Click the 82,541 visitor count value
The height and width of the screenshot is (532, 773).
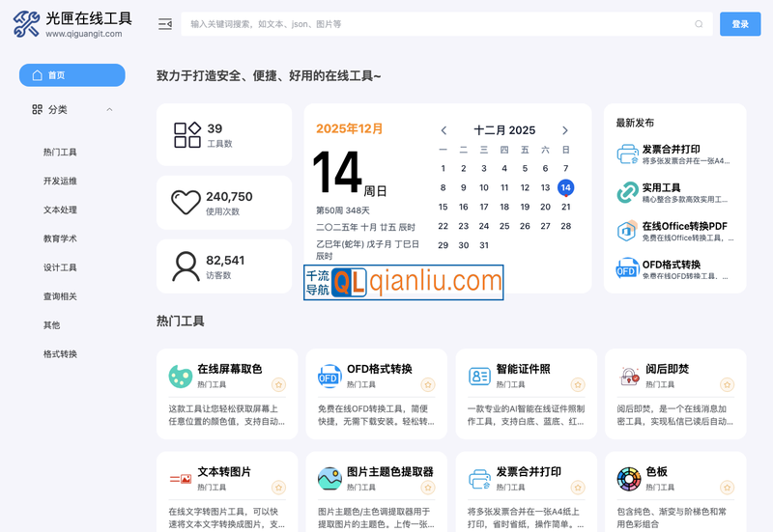point(225,260)
